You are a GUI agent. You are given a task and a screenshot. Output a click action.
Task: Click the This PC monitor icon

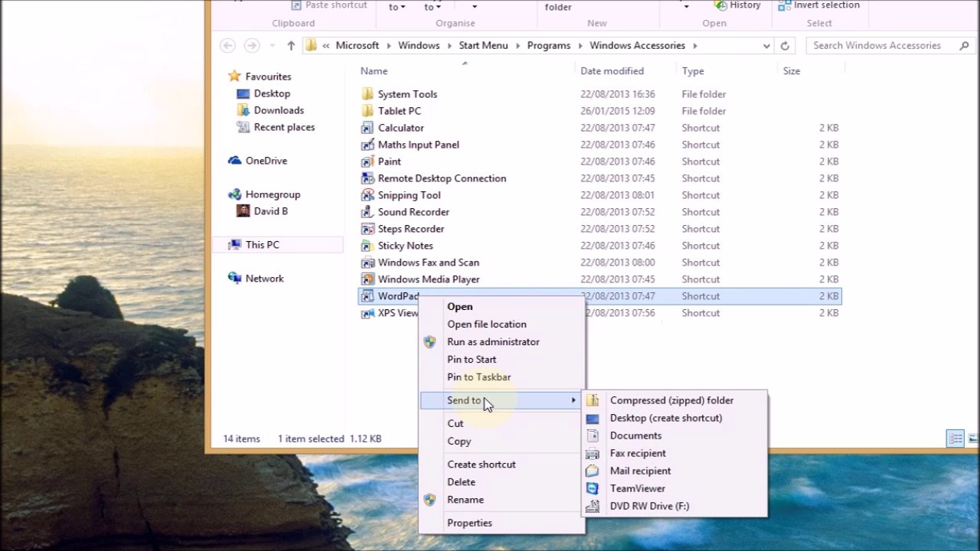pos(235,245)
